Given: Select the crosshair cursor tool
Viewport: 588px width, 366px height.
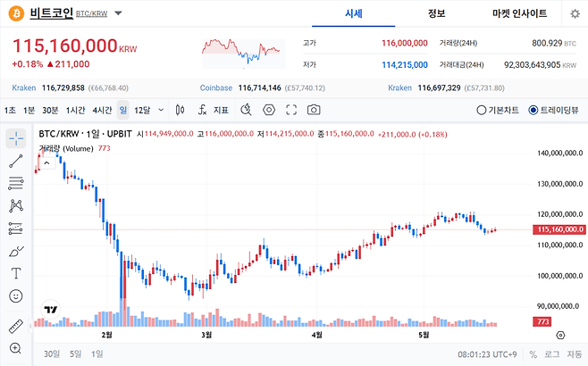Looking at the screenshot, I should pyautogui.click(x=16, y=138).
